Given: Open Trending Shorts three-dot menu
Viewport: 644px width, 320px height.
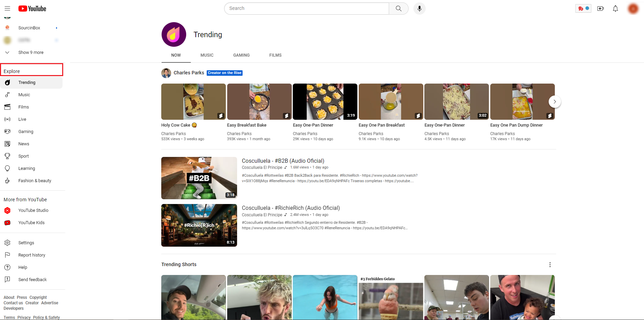Looking at the screenshot, I should point(550,265).
